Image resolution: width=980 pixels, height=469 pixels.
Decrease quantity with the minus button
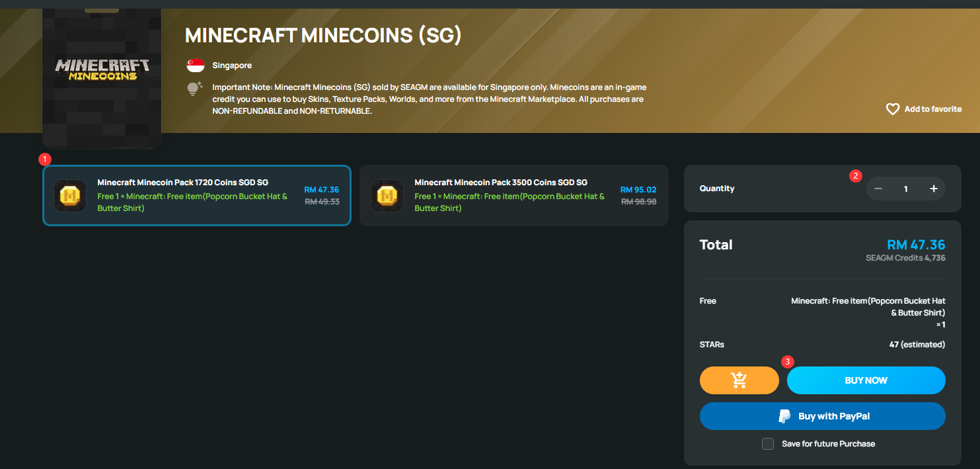point(878,189)
